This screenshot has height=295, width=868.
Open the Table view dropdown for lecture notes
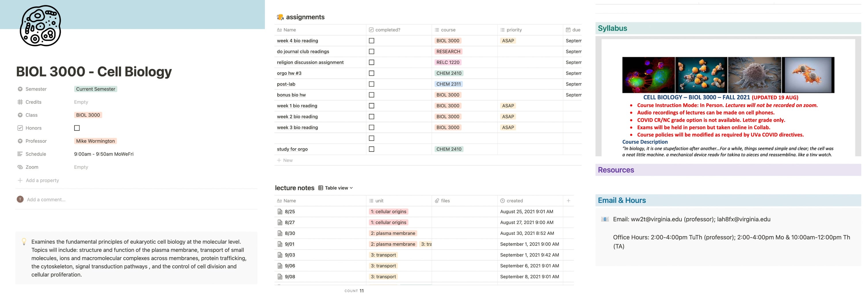click(336, 188)
